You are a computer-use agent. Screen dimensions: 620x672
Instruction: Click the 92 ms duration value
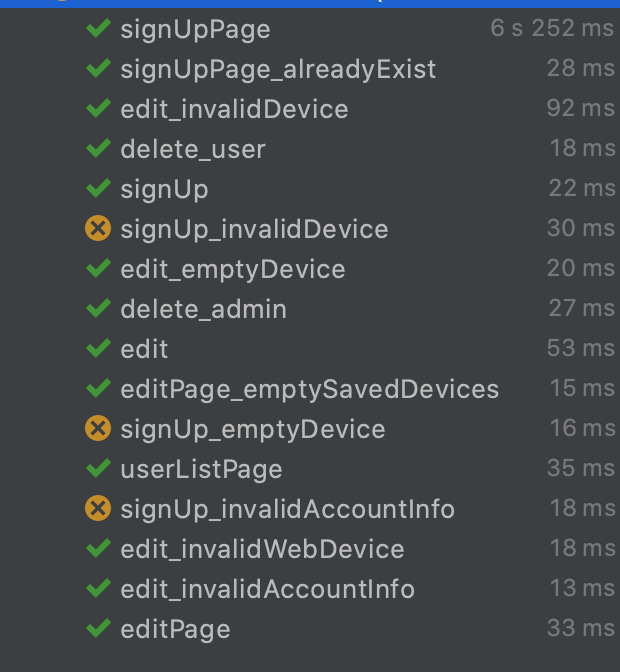point(580,109)
